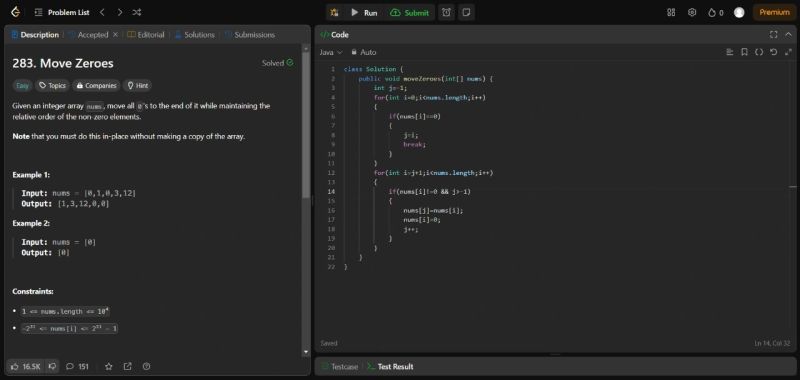This screenshot has height=380, width=800.
Task: Open the Test Result tab
Action: [x=390, y=366]
